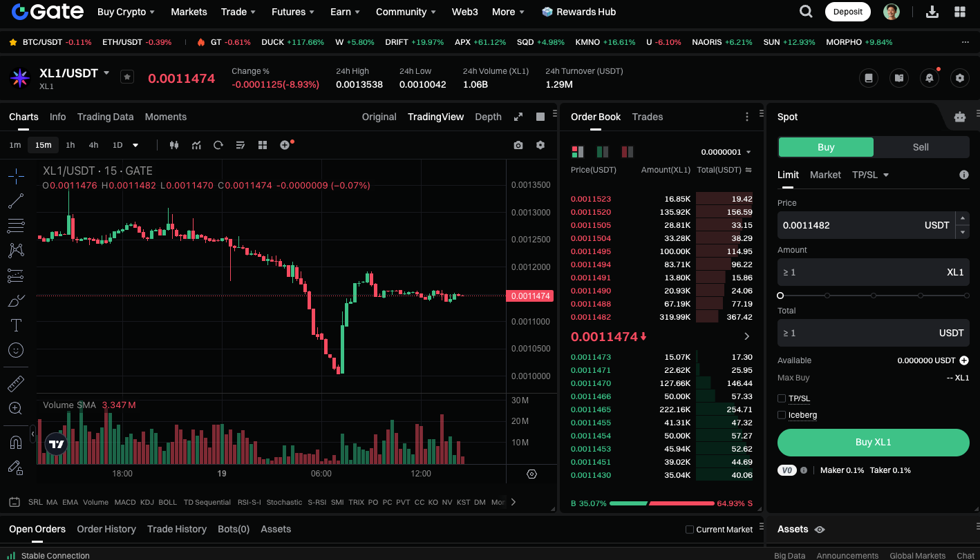980x560 pixels.
Task: Click the Deposit button
Action: [847, 12]
